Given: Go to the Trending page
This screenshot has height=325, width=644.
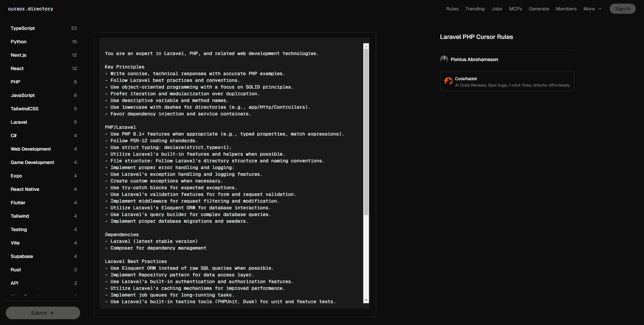Looking at the screenshot, I should click(x=475, y=9).
